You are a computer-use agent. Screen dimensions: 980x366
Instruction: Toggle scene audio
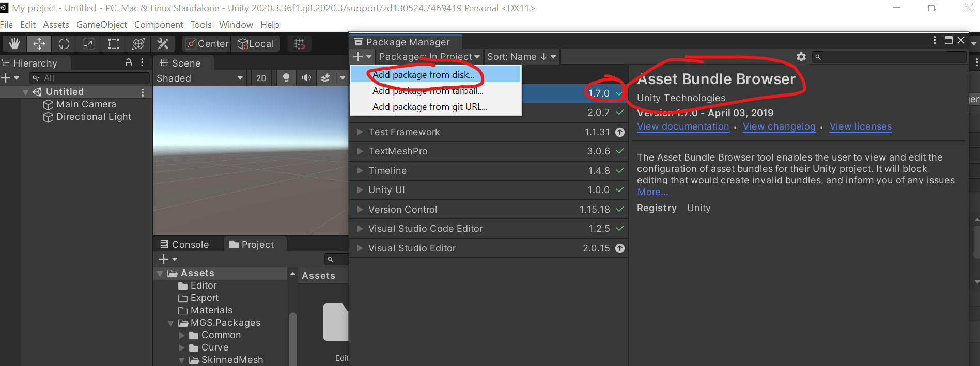pyautogui.click(x=306, y=78)
